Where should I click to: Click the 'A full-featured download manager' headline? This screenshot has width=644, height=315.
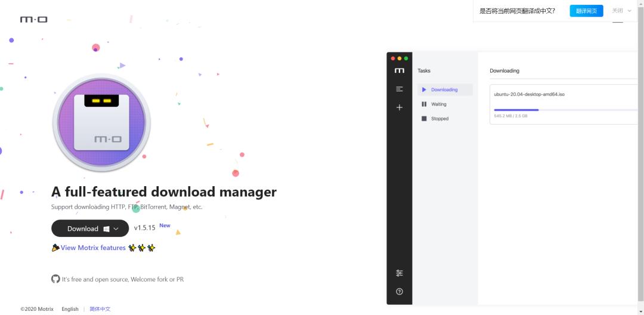pos(164,192)
